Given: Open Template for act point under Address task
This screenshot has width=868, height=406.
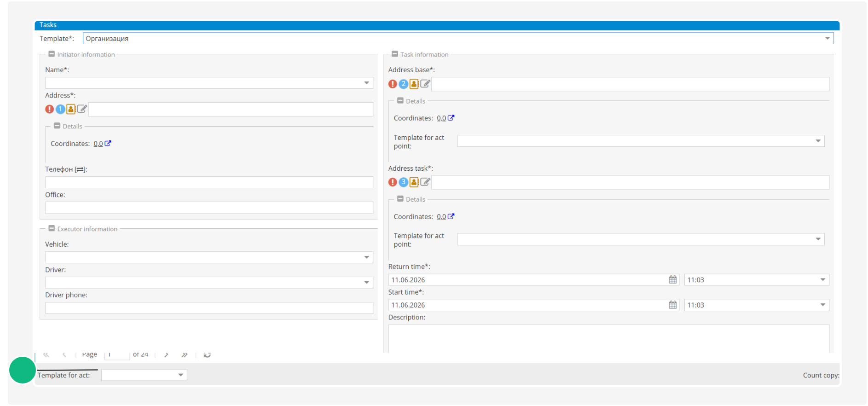Looking at the screenshot, I should (x=818, y=239).
